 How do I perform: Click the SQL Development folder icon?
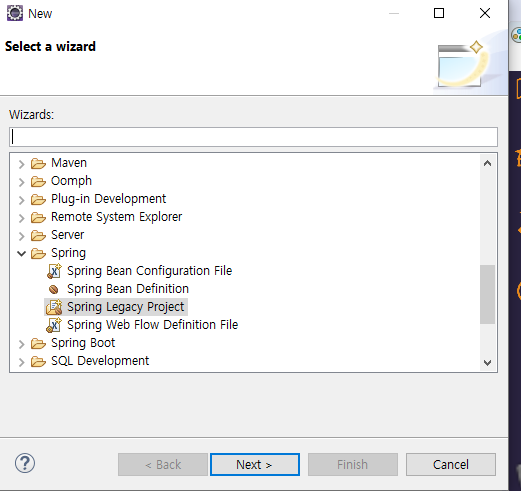pyautogui.click(x=38, y=361)
